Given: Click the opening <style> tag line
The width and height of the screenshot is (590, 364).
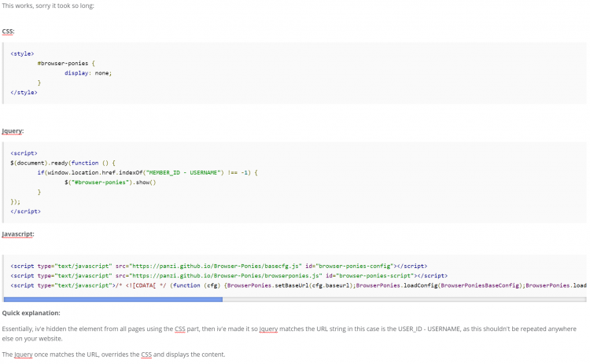Looking at the screenshot, I should click(22, 53).
